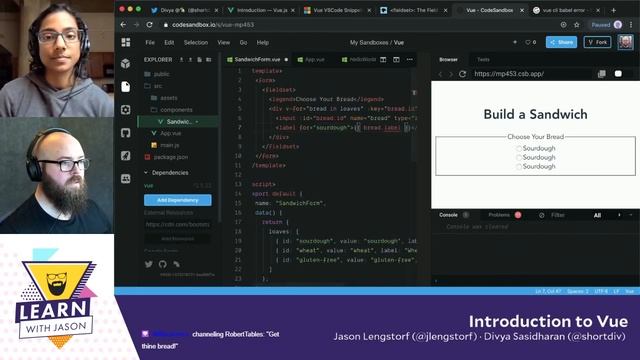Switch to the SandwichForm.vue editor tab
Viewport: 640px width, 360px height.
click(257, 60)
